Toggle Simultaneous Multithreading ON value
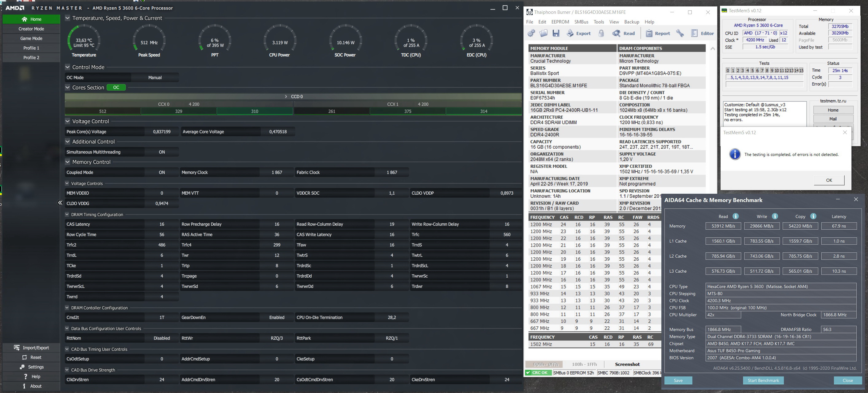The width and height of the screenshot is (868, 393). click(162, 152)
